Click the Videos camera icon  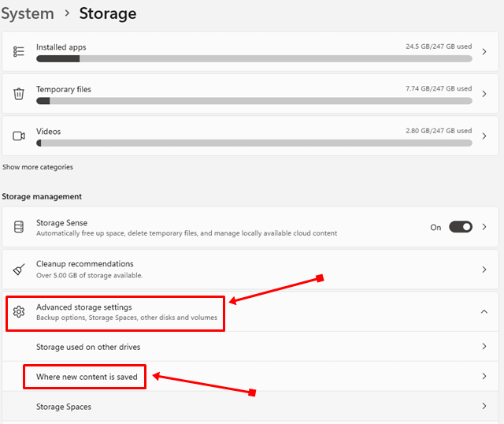tap(19, 136)
